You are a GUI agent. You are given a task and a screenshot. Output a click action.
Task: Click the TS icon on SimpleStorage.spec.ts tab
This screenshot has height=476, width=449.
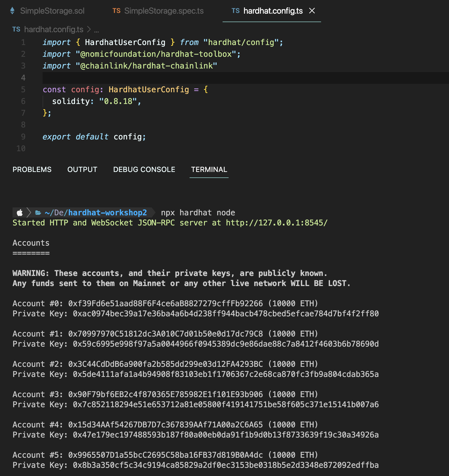(116, 11)
